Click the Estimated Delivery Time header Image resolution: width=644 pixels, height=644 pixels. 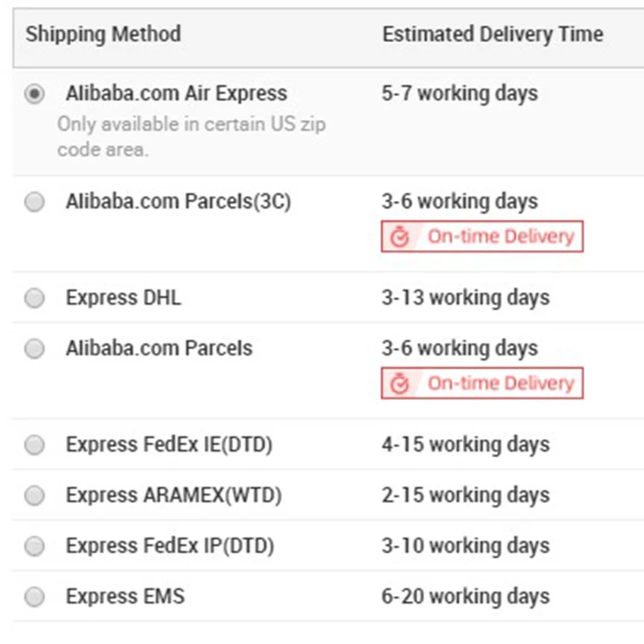(x=492, y=34)
